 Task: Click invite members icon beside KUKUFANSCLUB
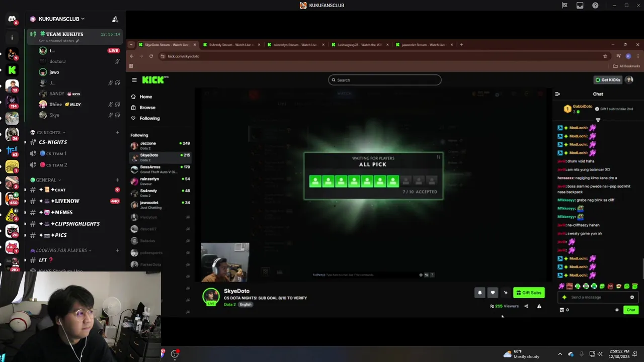115,19
